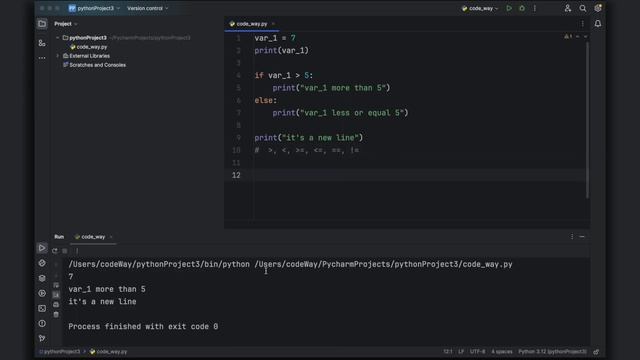Start debugging with the bug icon
The width and height of the screenshot is (640, 360).
tap(522, 8)
